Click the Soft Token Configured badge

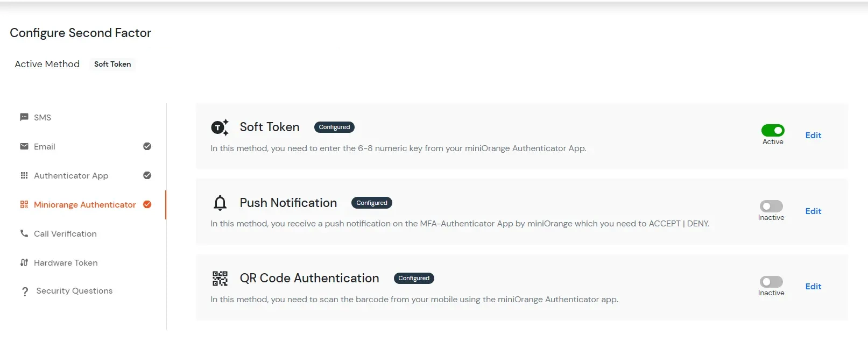(334, 127)
